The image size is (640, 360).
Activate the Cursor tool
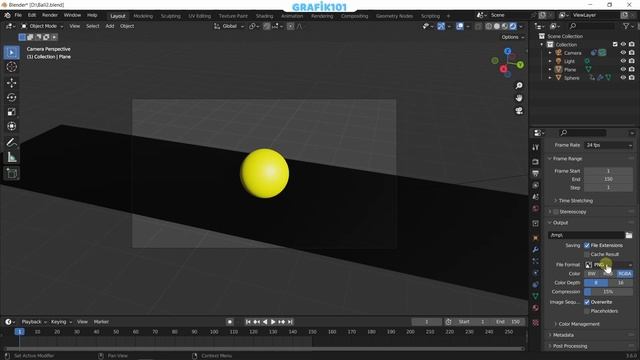[11, 67]
